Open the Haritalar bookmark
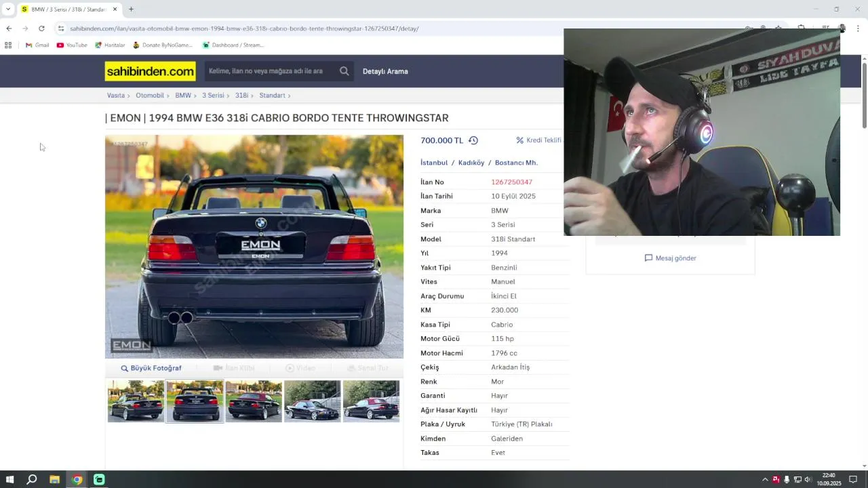868x488 pixels. (x=110, y=45)
